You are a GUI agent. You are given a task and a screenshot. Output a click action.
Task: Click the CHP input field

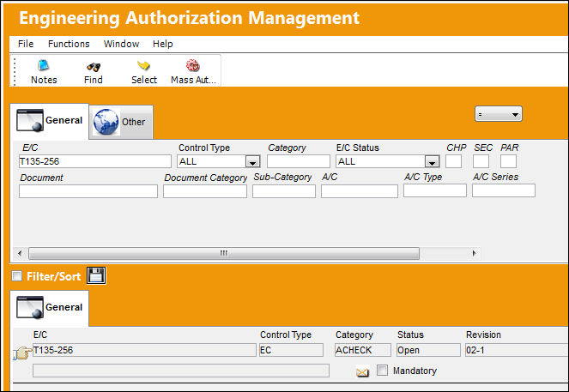point(454,161)
